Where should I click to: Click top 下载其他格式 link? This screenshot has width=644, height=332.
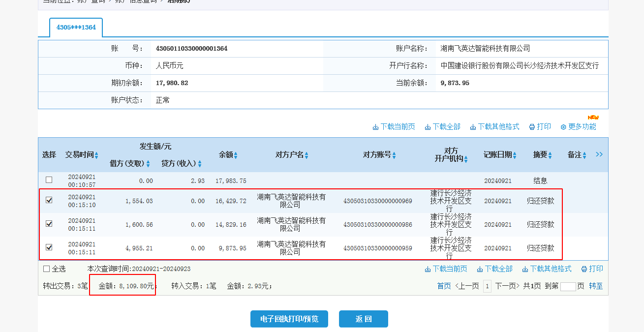(499, 127)
